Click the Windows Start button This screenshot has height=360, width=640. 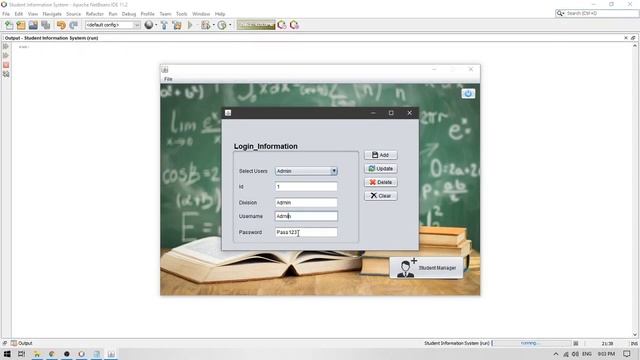pyautogui.click(x=7, y=354)
